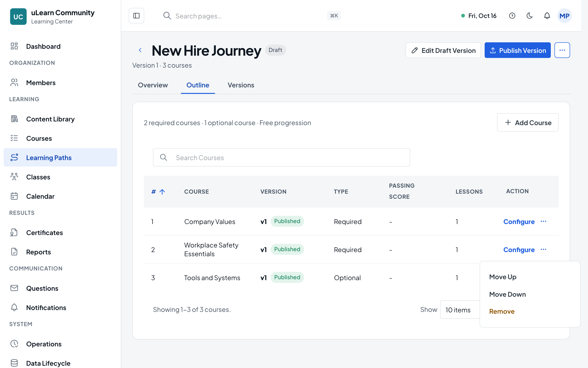Viewport: 588px width, 368px height.
Task: Go to Members in the sidebar
Action: click(x=60, y=83)
